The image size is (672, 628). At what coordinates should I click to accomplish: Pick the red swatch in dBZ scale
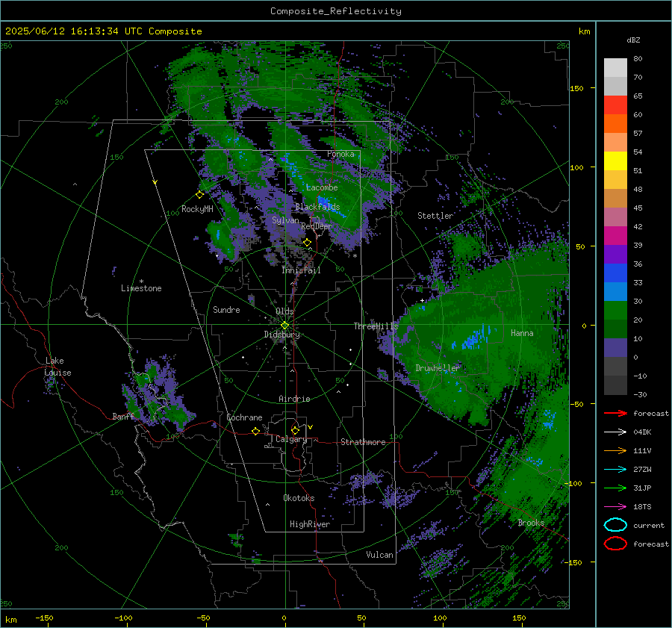click(x=615, y=105)
